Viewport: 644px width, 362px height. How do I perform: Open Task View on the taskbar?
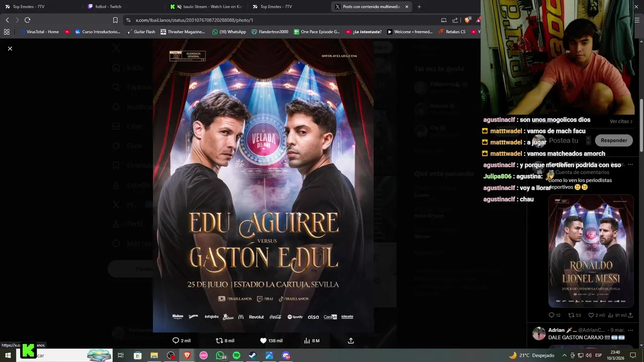pos(121,355)
